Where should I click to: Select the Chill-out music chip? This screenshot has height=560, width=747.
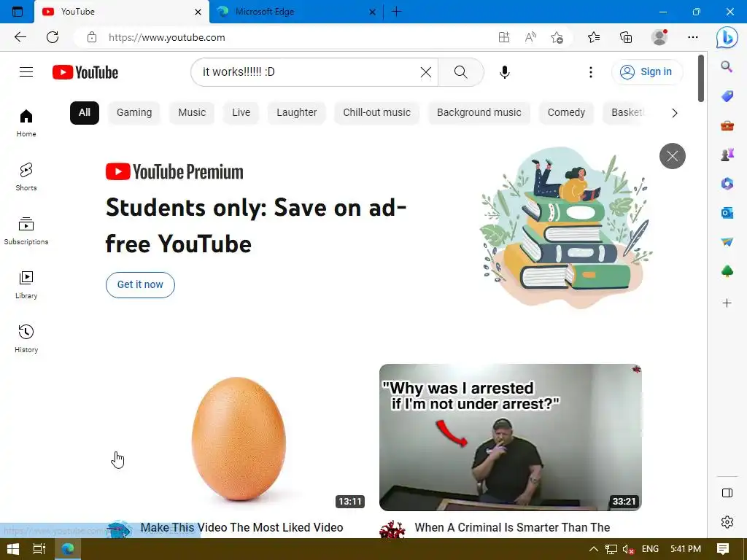pos(377,113)
